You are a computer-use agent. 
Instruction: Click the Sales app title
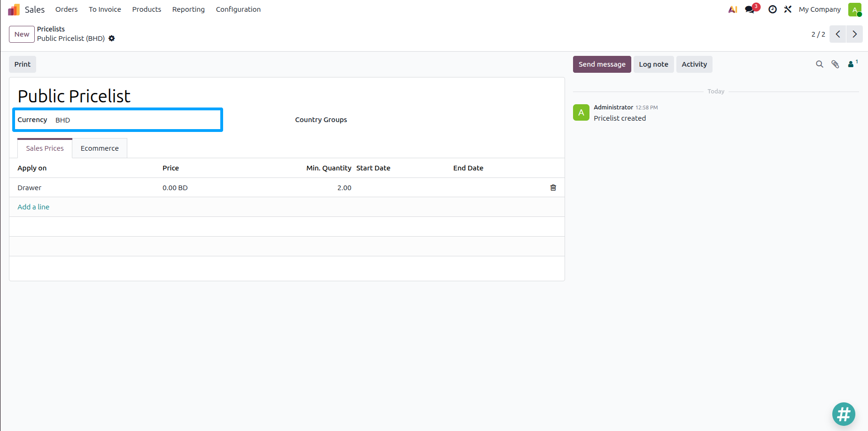35,9
